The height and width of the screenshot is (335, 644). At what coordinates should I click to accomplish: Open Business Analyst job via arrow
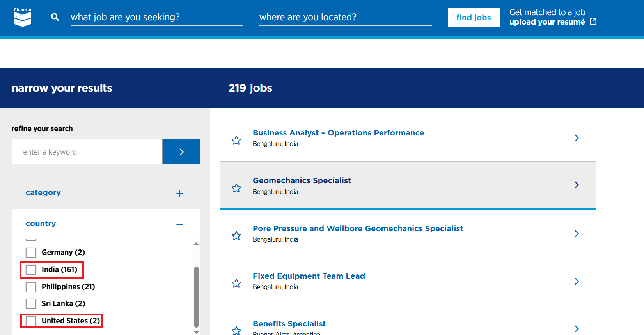pos(577,138)
